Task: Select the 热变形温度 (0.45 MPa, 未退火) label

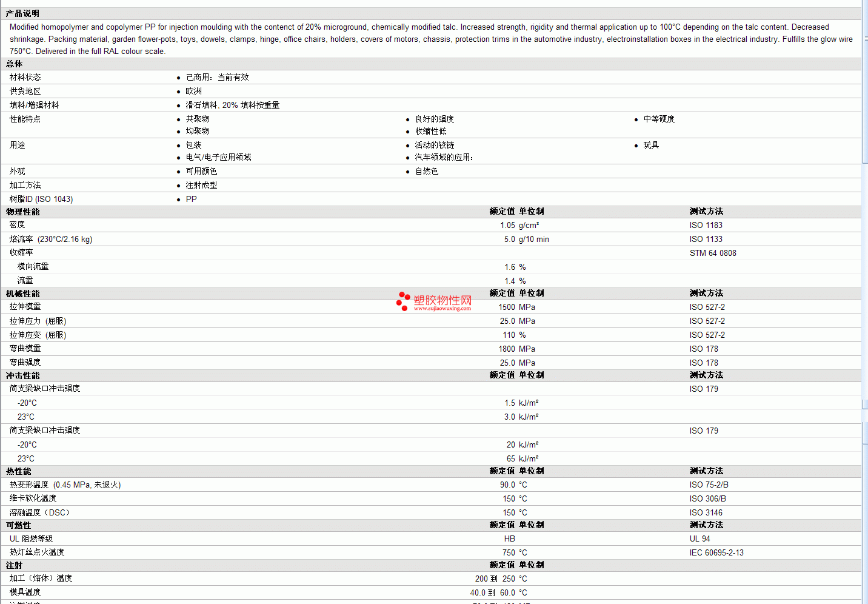Action: (65, 485)
